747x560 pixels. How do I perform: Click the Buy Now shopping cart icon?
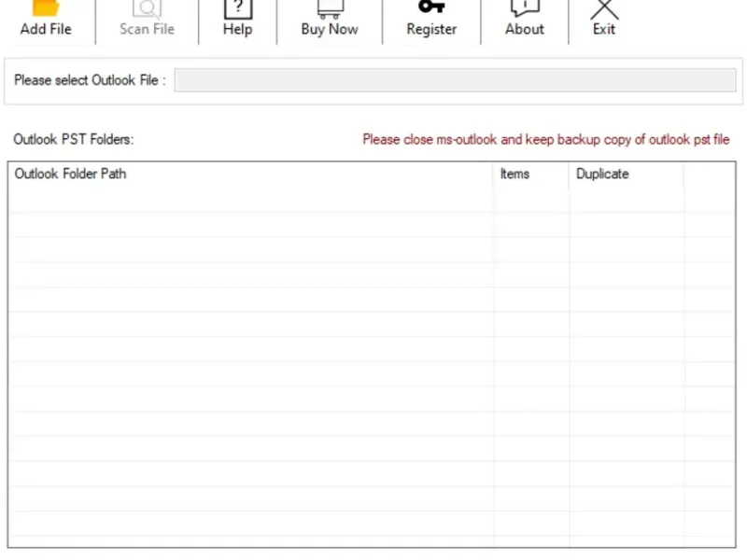[x=330, y=8]
